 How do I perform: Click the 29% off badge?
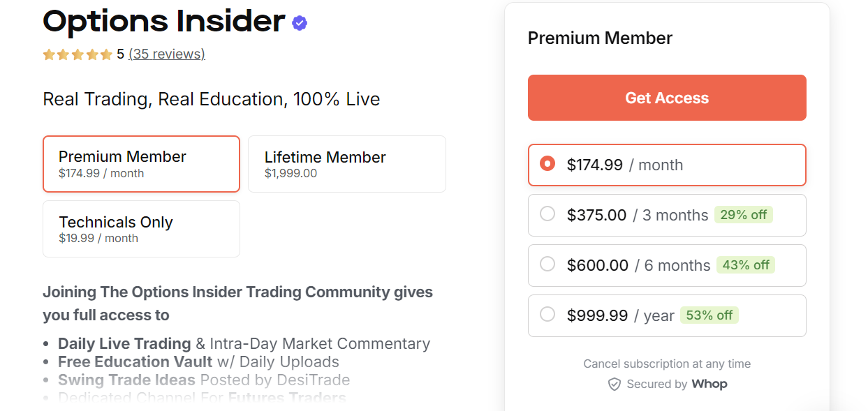[744, 214]
